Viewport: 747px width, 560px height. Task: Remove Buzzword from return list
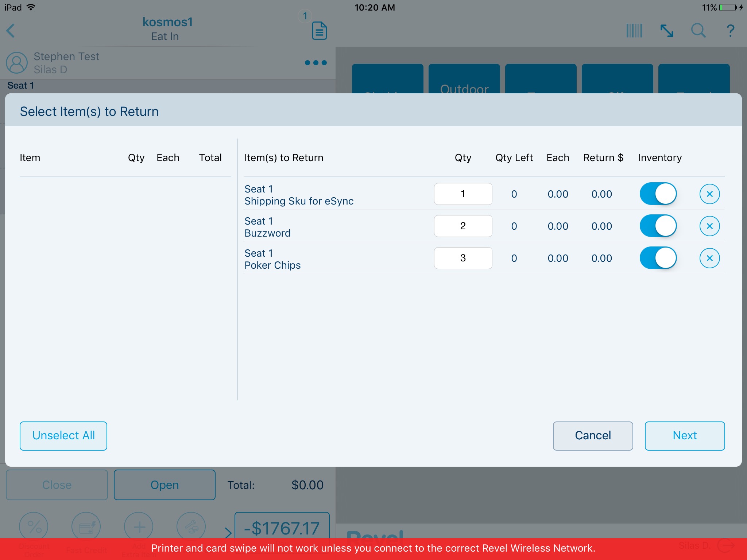pyautogui.click(x=709, y=226)
